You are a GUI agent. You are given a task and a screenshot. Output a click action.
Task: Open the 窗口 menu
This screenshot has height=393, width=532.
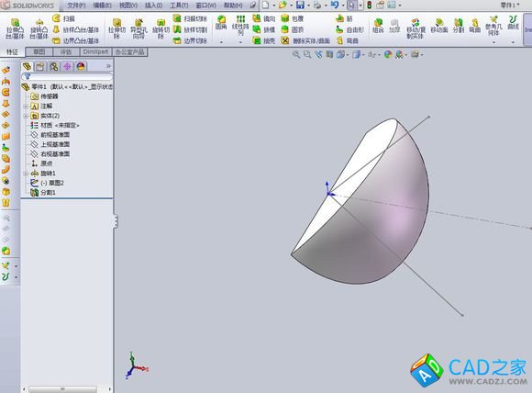[206, 6]
